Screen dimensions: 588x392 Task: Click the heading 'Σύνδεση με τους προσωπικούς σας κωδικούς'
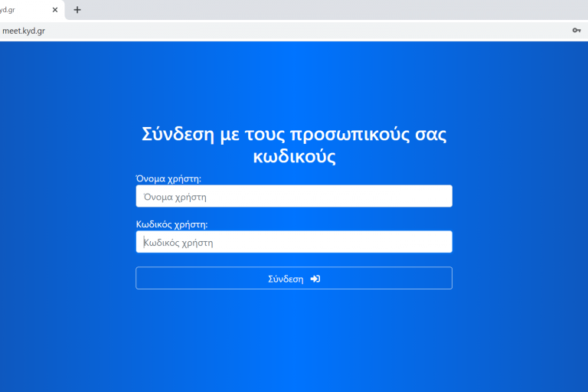pyautogui.click(x=294, y=145)
